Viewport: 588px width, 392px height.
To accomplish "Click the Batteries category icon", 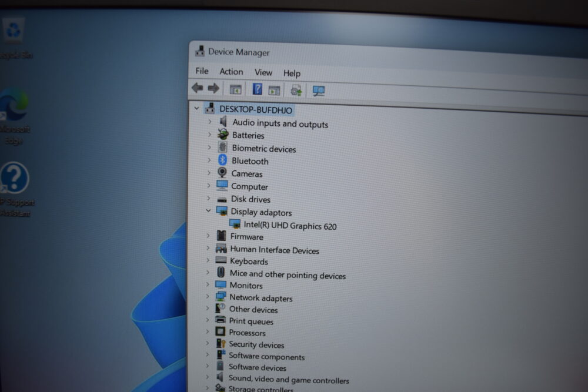I will click(x=223, y=134).
